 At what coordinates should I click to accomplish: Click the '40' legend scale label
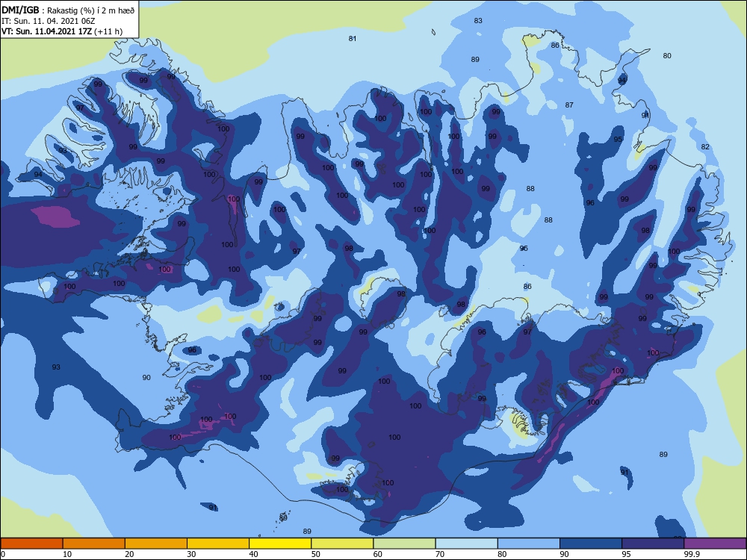(253, 554)
